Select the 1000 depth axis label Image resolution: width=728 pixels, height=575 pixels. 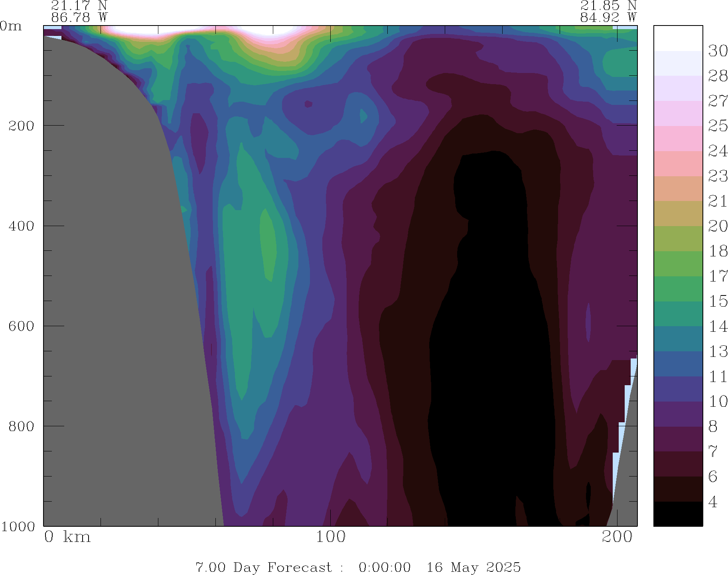click(x=18, y=526)
